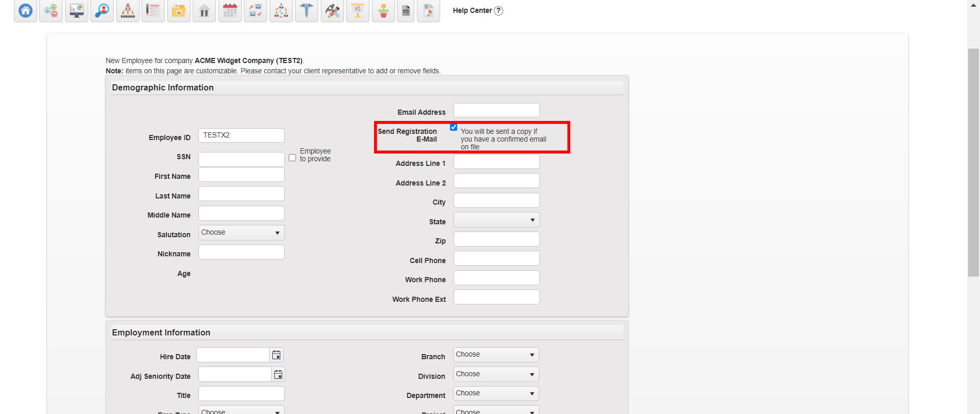
Task: Open the org chart hierarchy icon
Action: click(x=128, y=11)
